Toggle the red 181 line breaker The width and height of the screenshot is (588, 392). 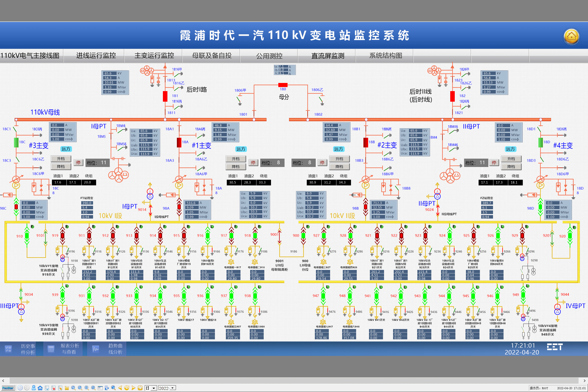click(165, 96)
